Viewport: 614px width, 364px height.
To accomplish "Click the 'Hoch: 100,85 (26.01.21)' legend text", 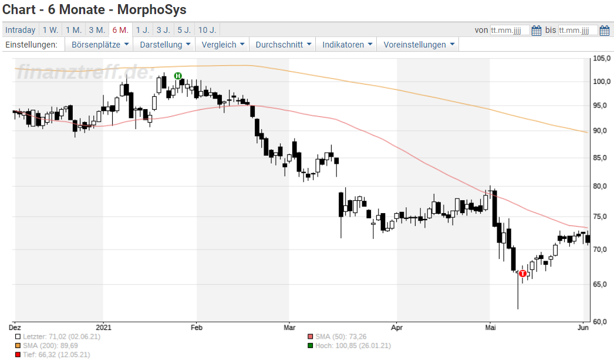I will click(353, 346).
